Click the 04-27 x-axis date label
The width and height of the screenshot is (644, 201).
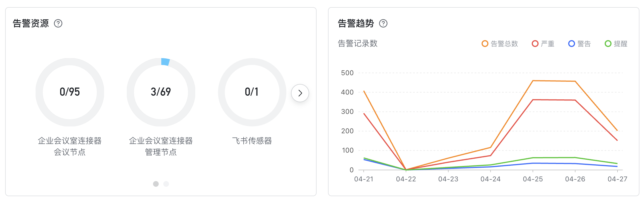pos(617,179)
